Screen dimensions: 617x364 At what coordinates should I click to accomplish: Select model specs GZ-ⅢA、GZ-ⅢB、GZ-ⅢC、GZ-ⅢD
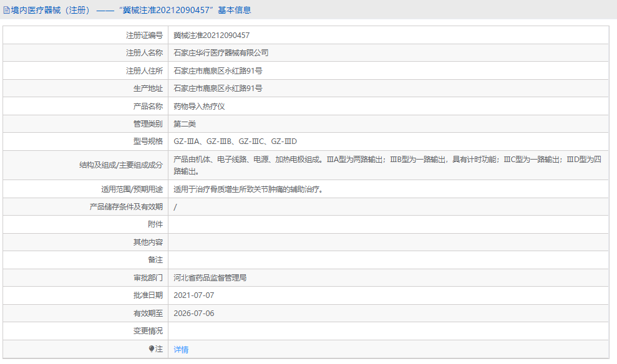coord(235,141)
